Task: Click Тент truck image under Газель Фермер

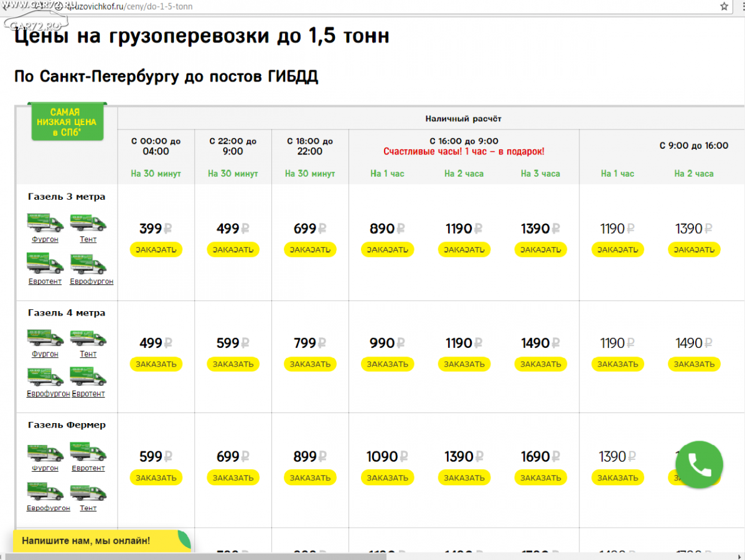Action: pyautogui.click(x=88, y=492)
